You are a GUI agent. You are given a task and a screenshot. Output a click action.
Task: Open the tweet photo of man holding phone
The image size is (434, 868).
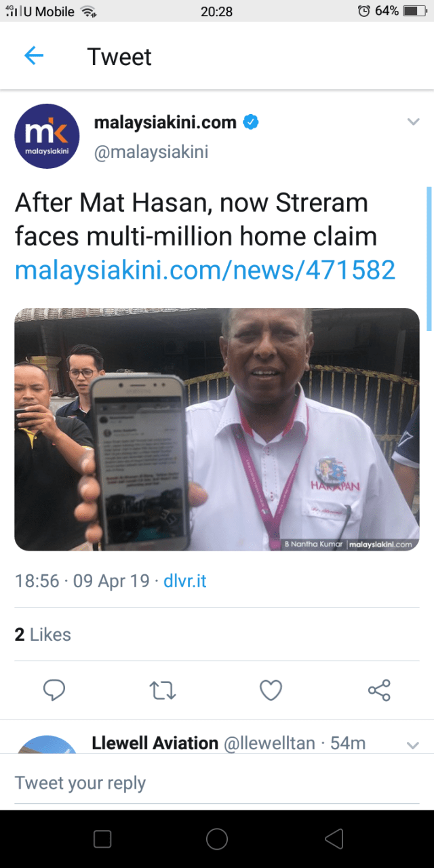(x=217, y=429)
